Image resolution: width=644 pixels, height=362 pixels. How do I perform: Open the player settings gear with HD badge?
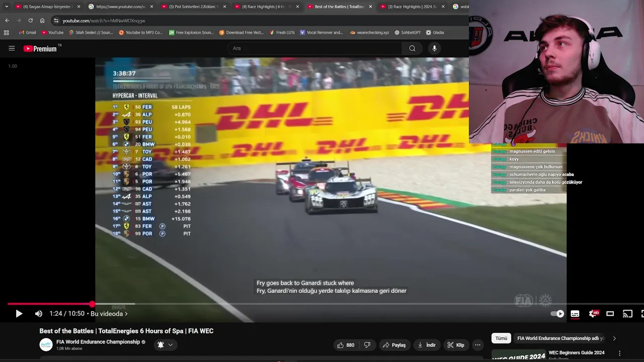coord(593,314)
